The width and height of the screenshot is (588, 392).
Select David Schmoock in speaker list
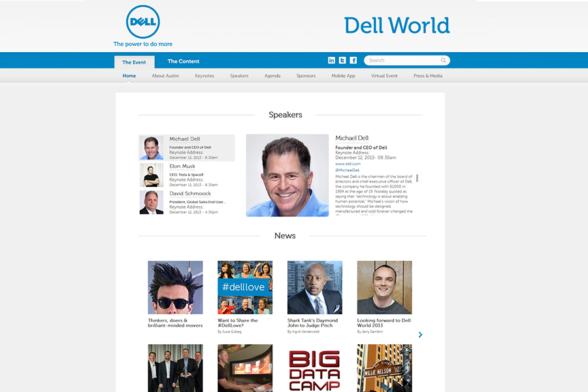tap(187, 203)
